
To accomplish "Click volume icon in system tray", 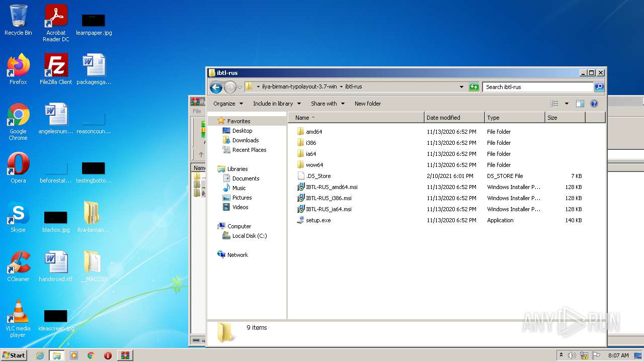I will point(572,355).
